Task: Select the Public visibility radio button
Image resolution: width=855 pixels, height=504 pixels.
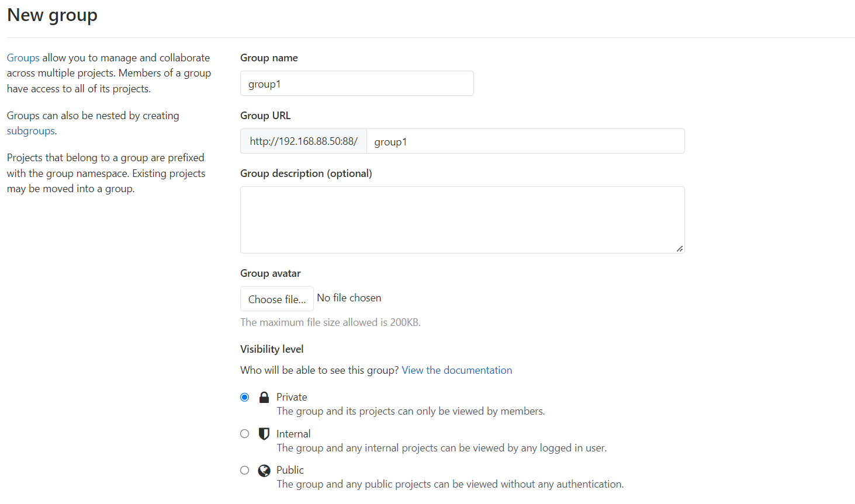Action: [x=245, y=471]
